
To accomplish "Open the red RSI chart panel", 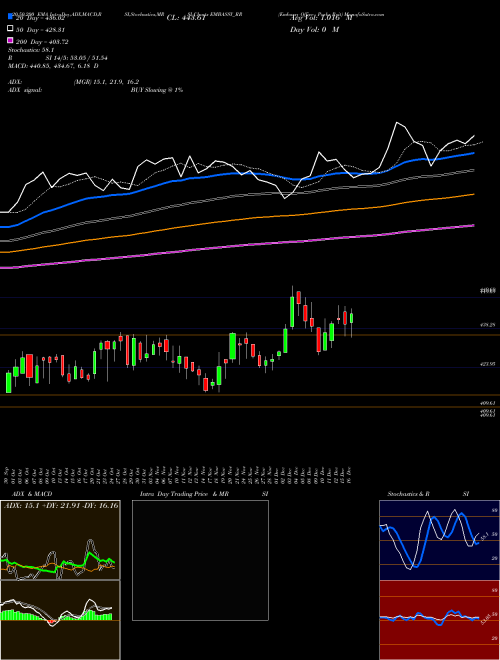I will click(439, 620).
